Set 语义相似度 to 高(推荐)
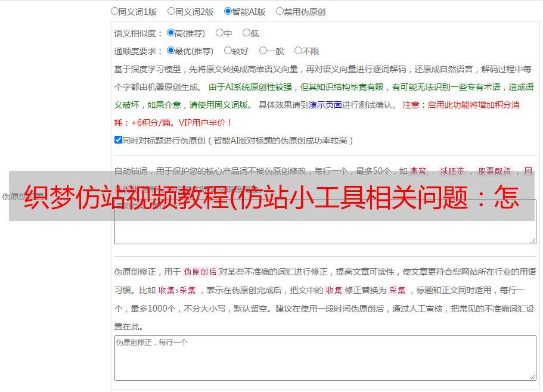The image size is (543, 392). click(170, 33)
